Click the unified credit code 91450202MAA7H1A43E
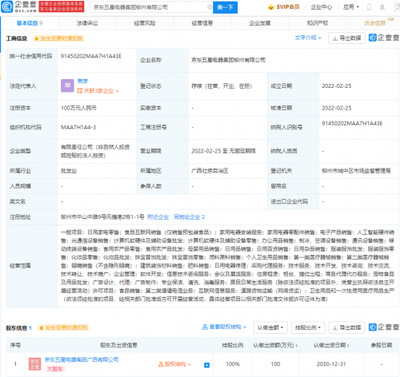This screenshot has width=400, height=377. (x=91, y=56)
